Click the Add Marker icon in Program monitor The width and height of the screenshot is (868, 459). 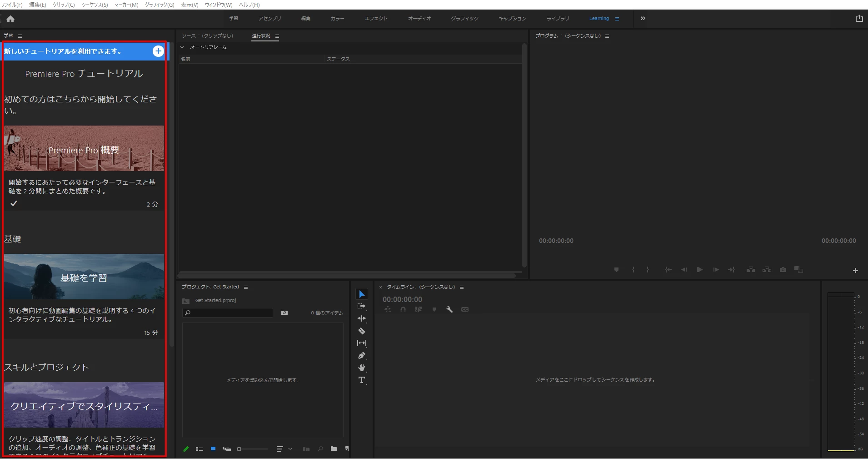tap(616, 270)
